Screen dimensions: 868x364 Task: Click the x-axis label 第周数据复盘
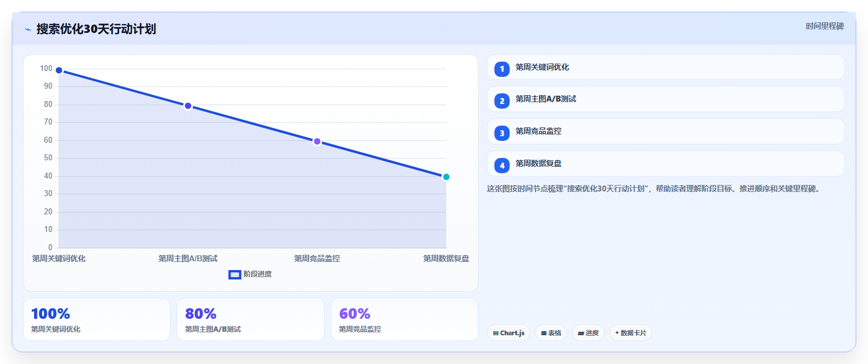[x=446, y=258]
